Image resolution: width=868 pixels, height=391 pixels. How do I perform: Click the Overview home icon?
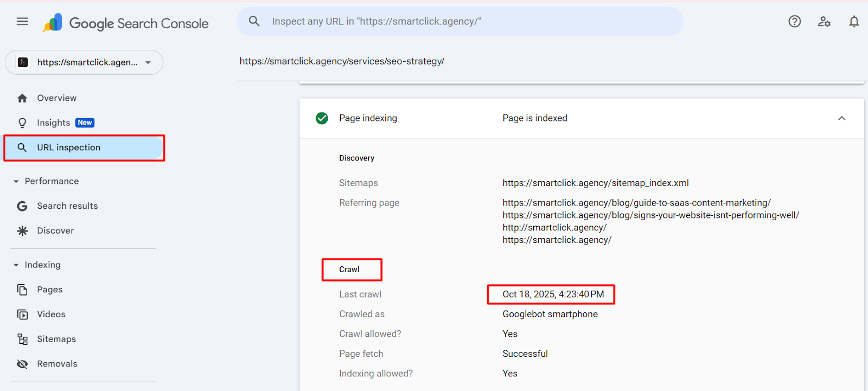tap(22, 98)
